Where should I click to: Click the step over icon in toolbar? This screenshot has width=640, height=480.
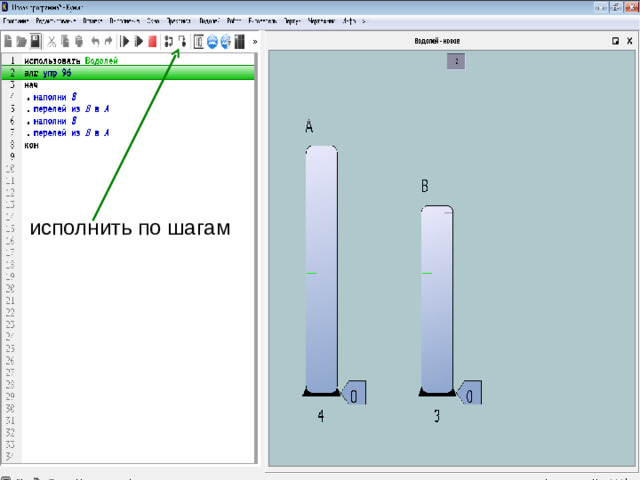[x=182, y=42]
